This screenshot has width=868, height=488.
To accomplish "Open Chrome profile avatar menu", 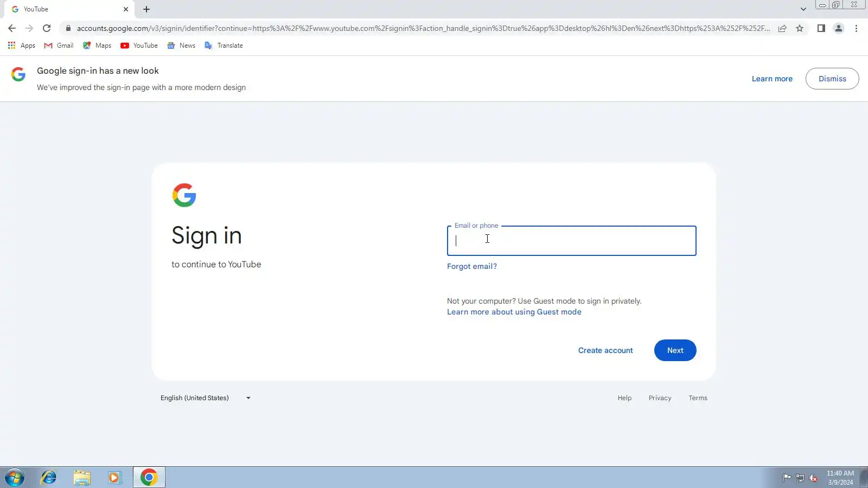I will pyautogui.click(x=839, y=28).
